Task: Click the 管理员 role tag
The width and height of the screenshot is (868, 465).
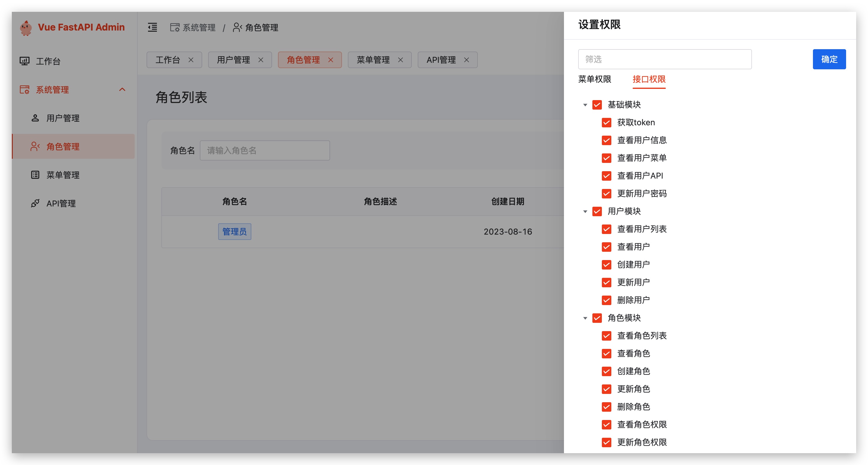Action: point(234,232)
